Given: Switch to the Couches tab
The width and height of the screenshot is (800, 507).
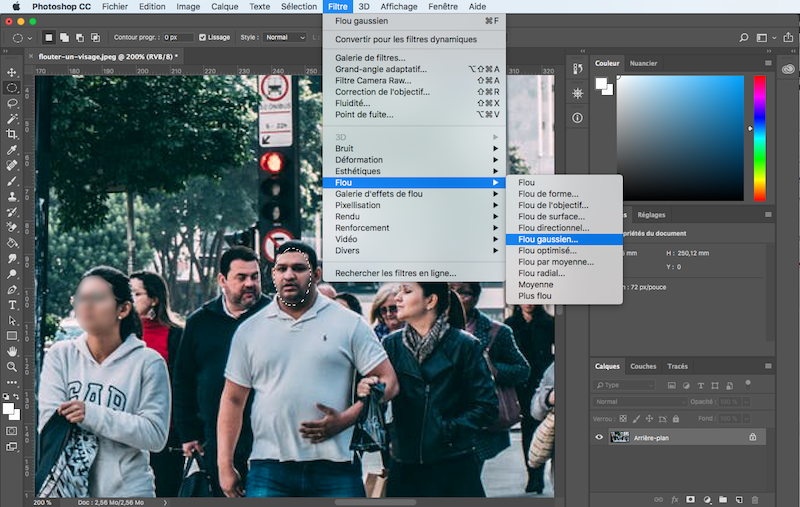Looking at the screenshot, I should click(643, 366).
